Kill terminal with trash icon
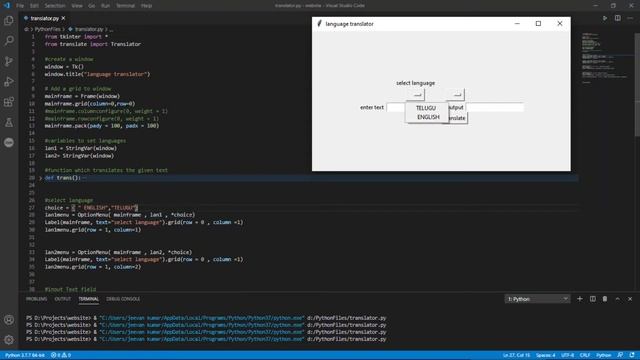This screenshot has width=640, height=360. pos(605,299)
